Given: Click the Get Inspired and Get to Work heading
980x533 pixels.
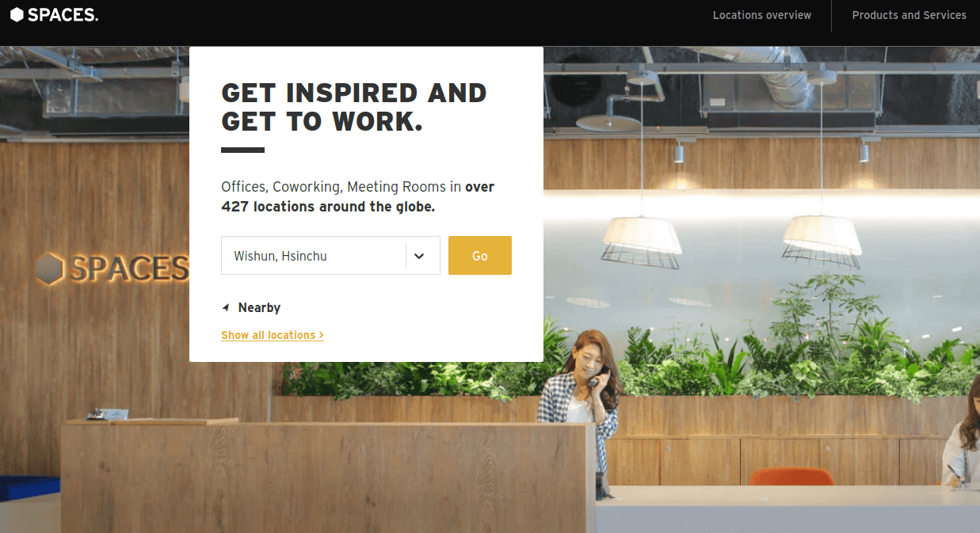Looking at the screenshot, I should (354, 107).
